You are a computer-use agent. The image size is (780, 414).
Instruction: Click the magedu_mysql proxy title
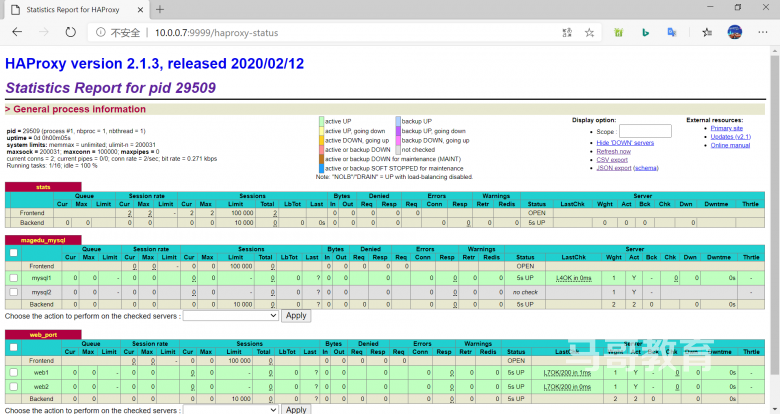click(x=43, y=240)
